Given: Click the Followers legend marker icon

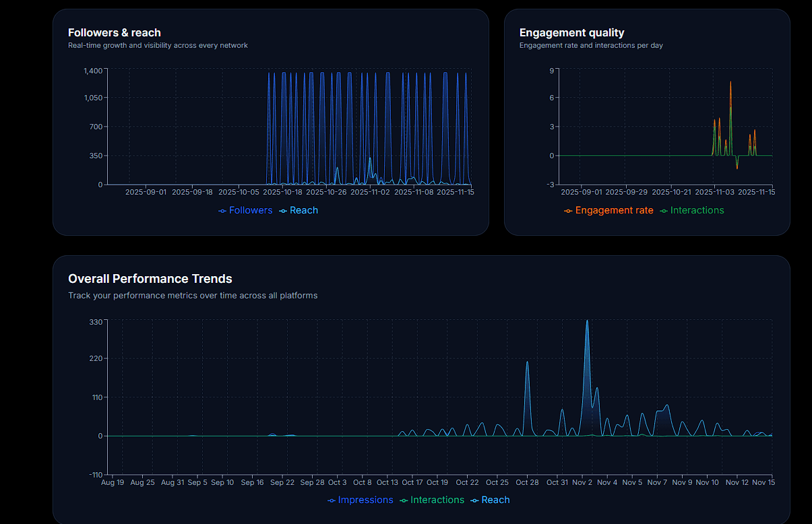Looking at the screenshot, I should [222, 210].
